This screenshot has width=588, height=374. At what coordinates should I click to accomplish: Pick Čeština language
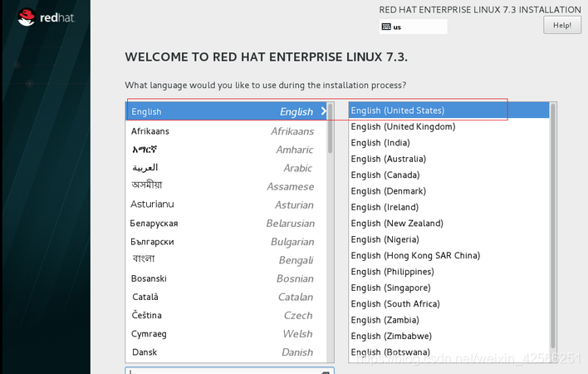click(227, 315)
